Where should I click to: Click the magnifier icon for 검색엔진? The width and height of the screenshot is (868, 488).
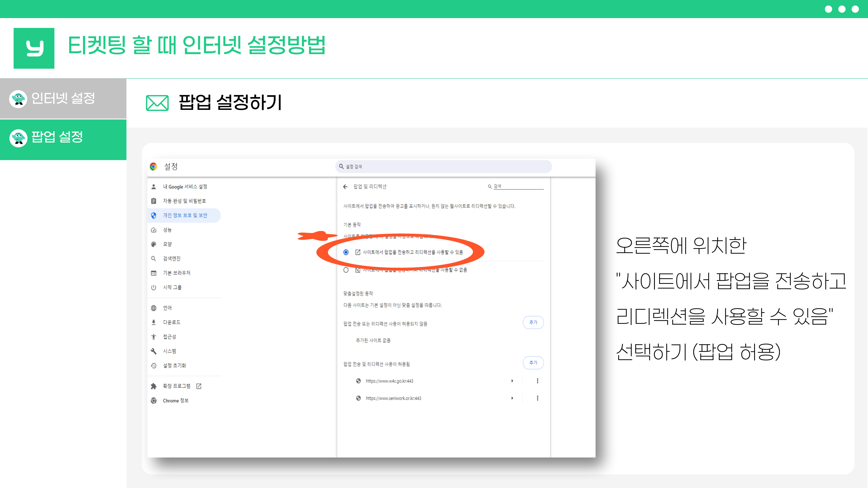click(x=154, y=259)
